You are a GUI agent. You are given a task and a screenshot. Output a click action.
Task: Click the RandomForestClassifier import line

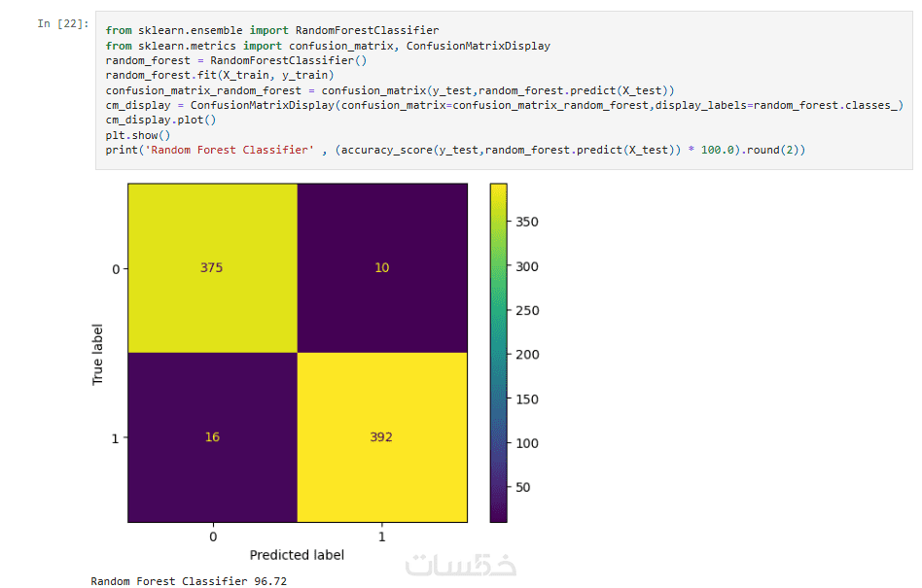point(272,30)
